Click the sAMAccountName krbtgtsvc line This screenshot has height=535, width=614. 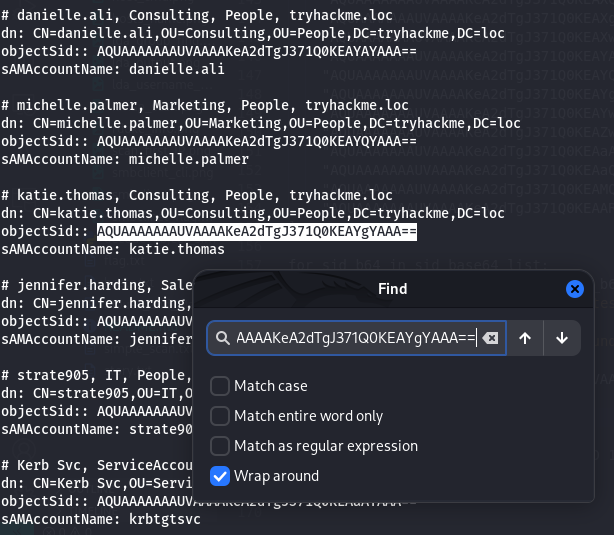[100, 519]
